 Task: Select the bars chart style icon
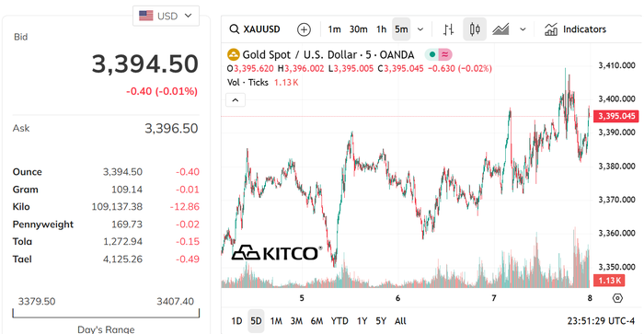point(449,29)
